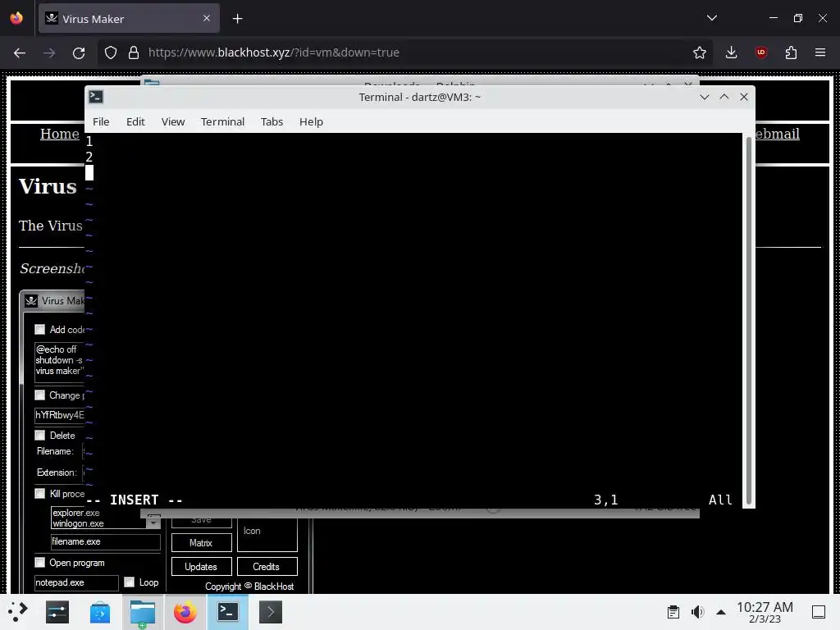
Task: Toggle the Delete checkbox
Action: [39, 435]
